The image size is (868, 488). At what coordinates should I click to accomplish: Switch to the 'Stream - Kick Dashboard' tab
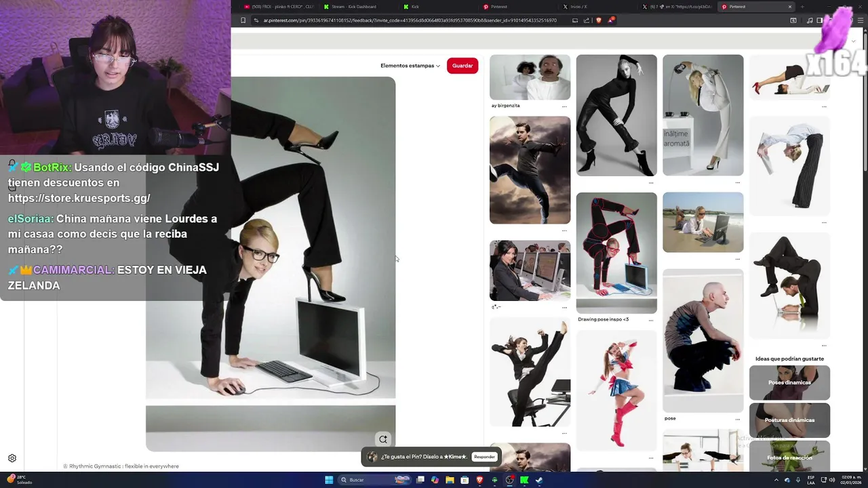click(357, 7)
